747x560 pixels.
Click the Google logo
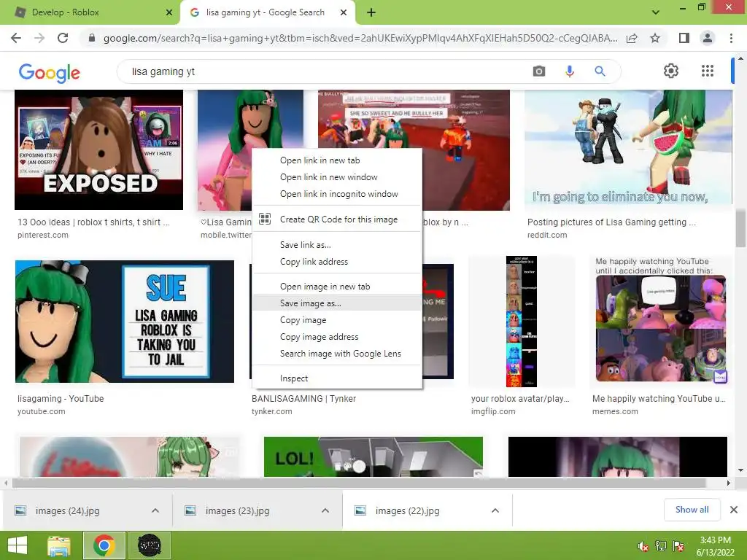(49, 72)
